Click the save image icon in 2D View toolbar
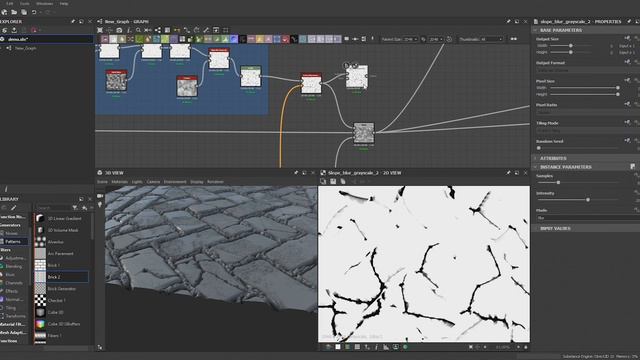This screenshot has height=360, width=640. coord(333,182)
